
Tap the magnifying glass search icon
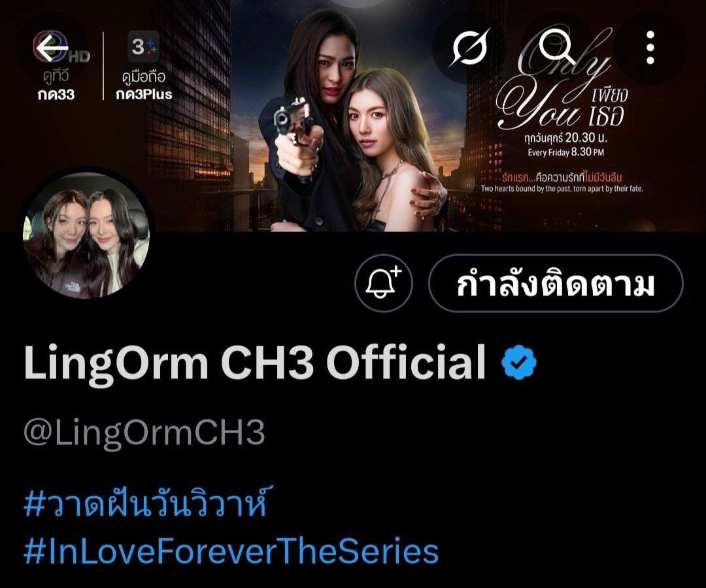[556, 47]
